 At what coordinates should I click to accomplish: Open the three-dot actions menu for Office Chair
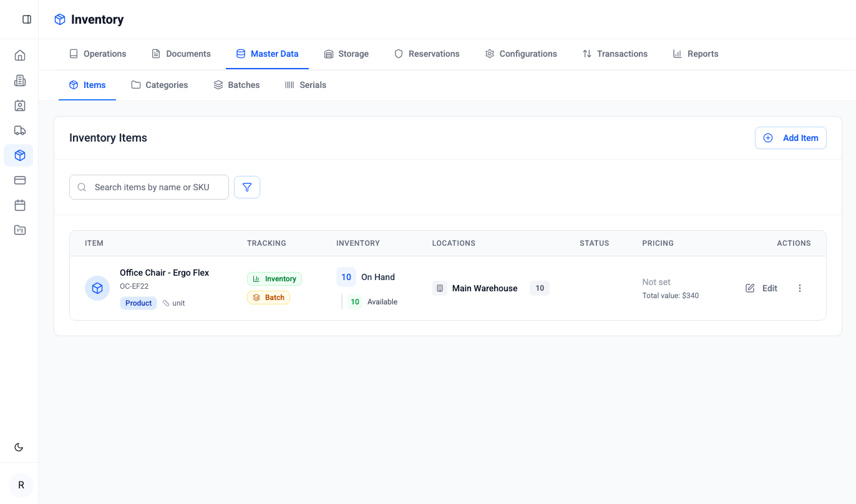[x=800, y=288]
